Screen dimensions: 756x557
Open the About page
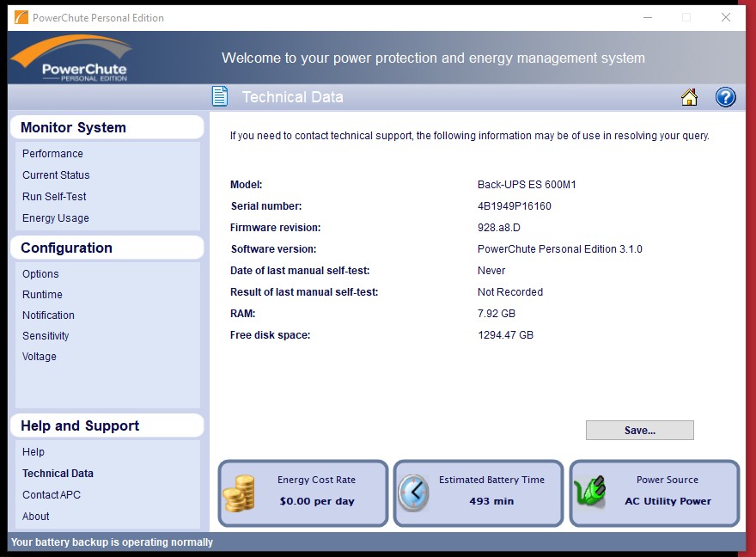point(36,517)
